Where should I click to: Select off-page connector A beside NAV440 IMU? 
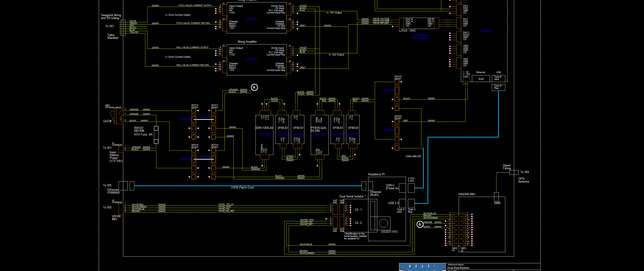(x=420, y=224)
